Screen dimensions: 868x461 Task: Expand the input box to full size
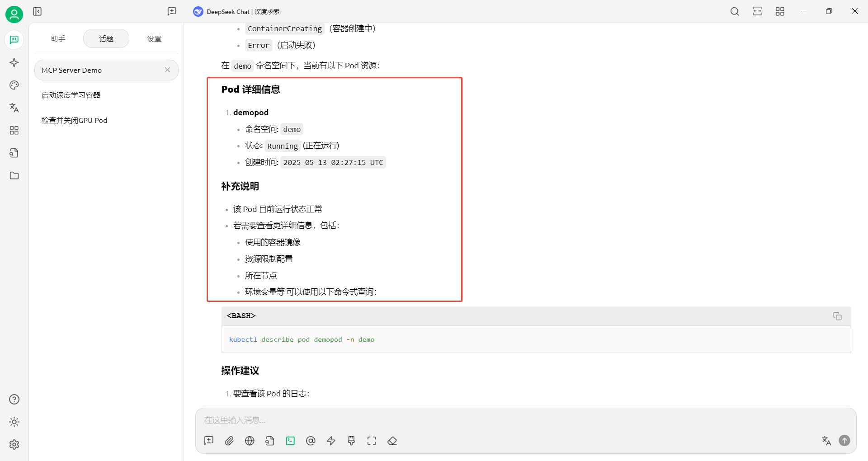(372, 441)
